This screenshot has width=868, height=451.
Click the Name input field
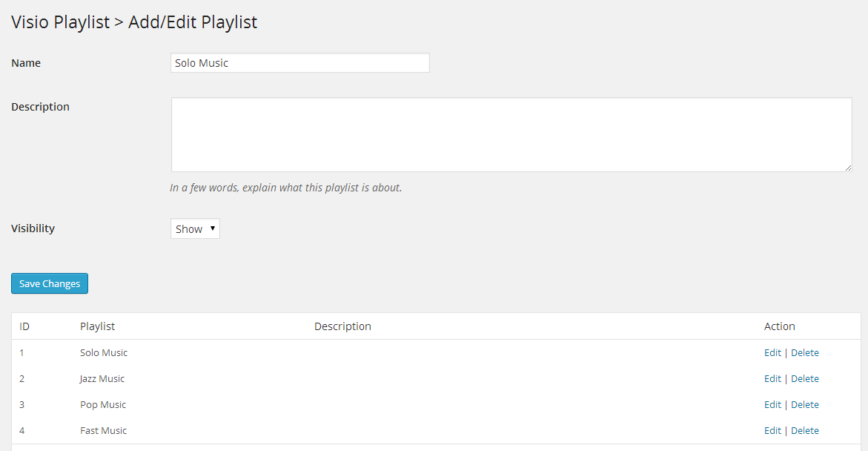[x=299, y=63]
